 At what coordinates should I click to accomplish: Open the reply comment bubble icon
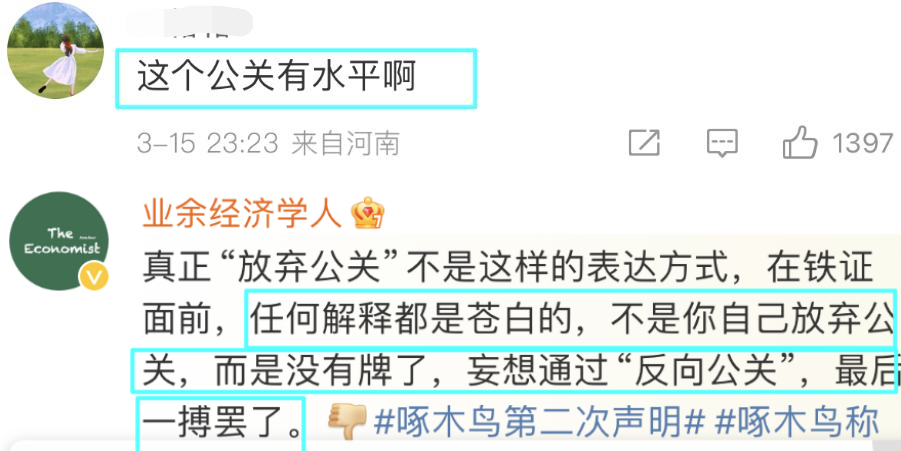(x=722, y=142)
